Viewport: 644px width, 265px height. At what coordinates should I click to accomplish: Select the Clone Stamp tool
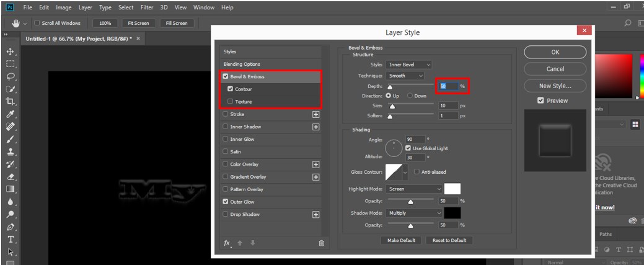tap(11, 151)
